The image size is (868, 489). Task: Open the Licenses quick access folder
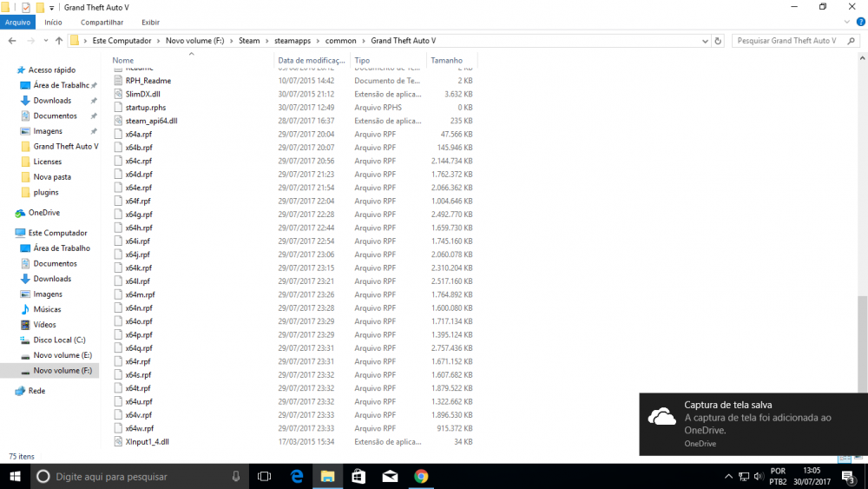coord(47,162)
